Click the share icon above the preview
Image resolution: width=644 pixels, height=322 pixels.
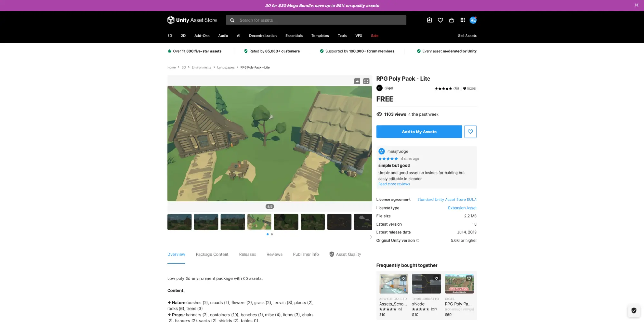coord(357,81)
